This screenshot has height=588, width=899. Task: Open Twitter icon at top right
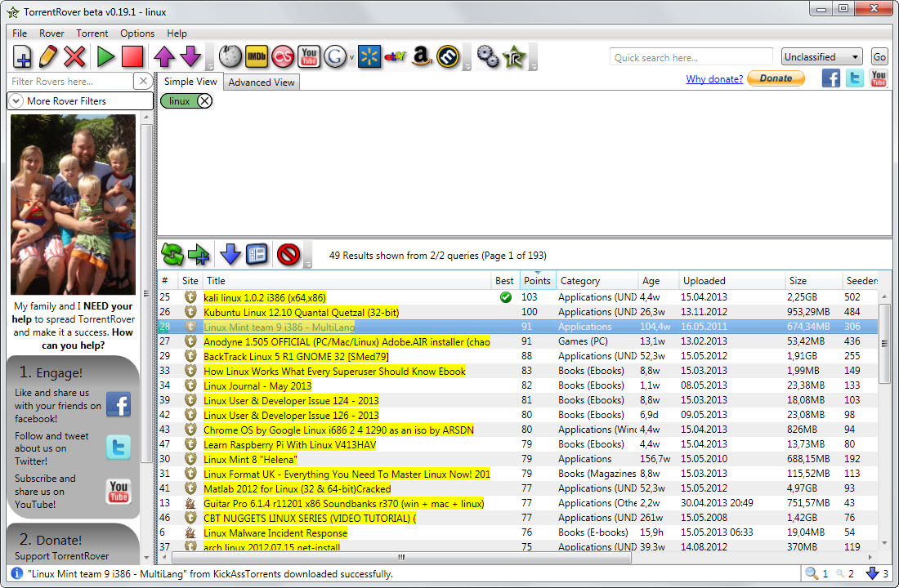pos(854,78)
